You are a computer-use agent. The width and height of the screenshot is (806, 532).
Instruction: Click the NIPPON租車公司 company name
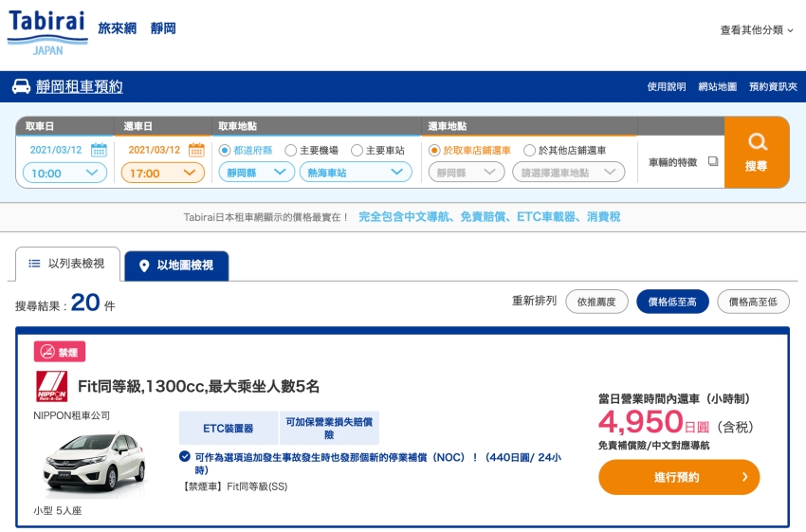click(x=71, y=415)
